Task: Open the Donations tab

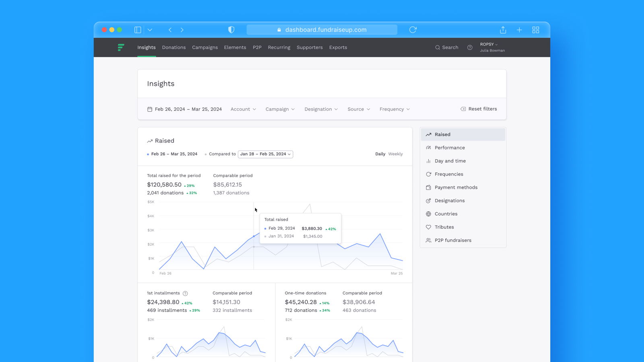Action: (x=174, y=47)
